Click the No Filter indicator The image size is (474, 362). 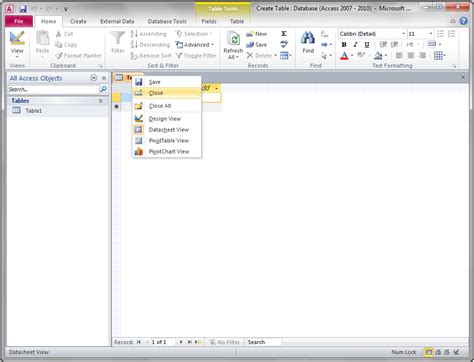(224, 342)
